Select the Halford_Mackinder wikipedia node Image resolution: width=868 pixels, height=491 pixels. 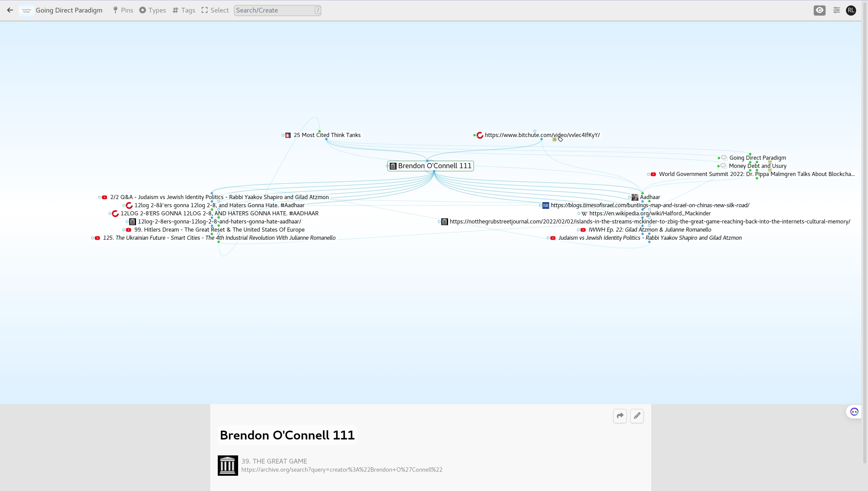[650, 213]
